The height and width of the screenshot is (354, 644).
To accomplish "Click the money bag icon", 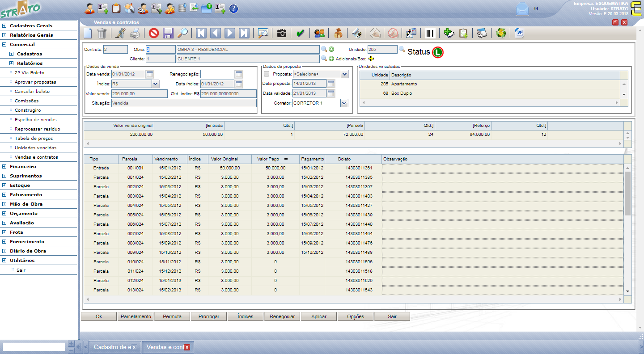I will [338, 33].
